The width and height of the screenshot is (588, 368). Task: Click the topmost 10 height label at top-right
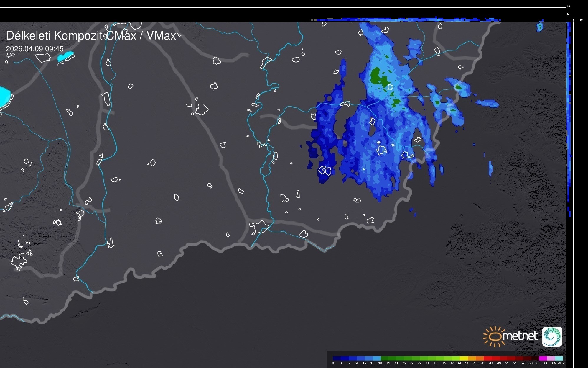(x=569, y=6)
